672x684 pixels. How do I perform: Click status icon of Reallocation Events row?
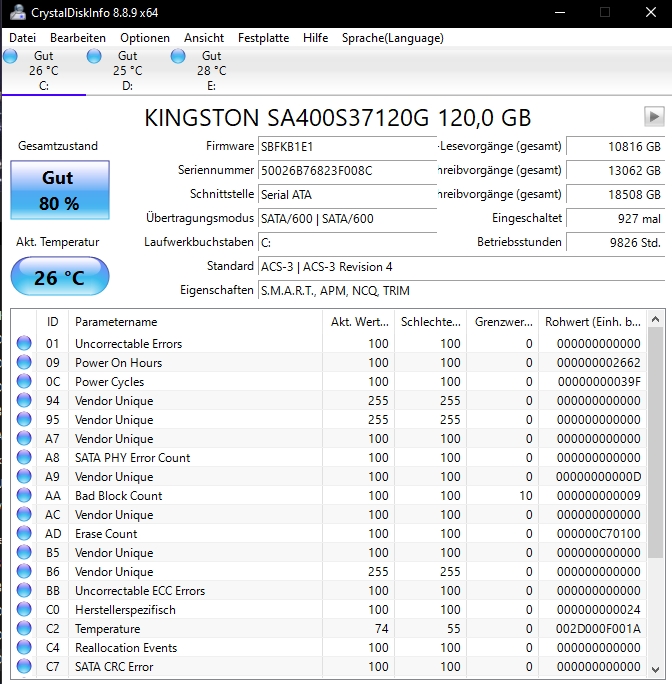(x=24, y=647)
